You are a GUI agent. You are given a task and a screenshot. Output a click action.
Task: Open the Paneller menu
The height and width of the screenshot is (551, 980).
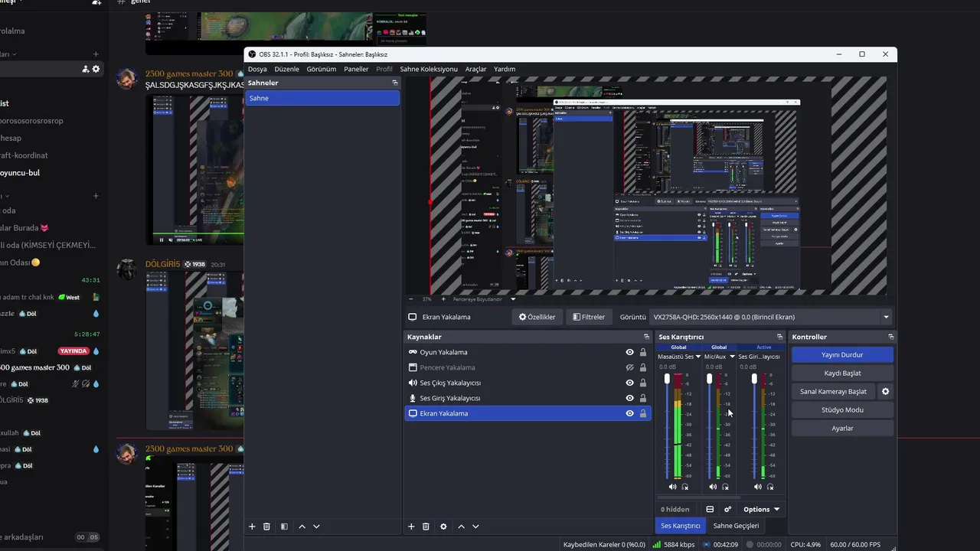coord(356,69)
